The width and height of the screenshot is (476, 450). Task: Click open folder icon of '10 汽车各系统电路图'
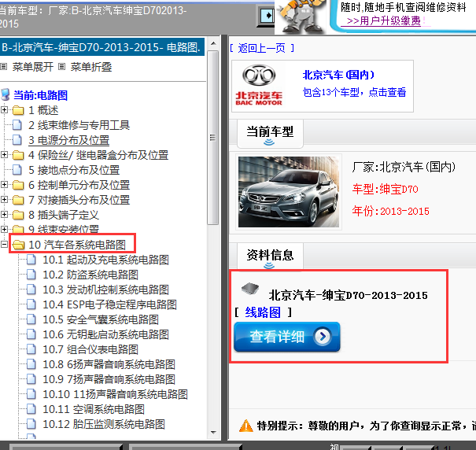(x=19, y=245)
